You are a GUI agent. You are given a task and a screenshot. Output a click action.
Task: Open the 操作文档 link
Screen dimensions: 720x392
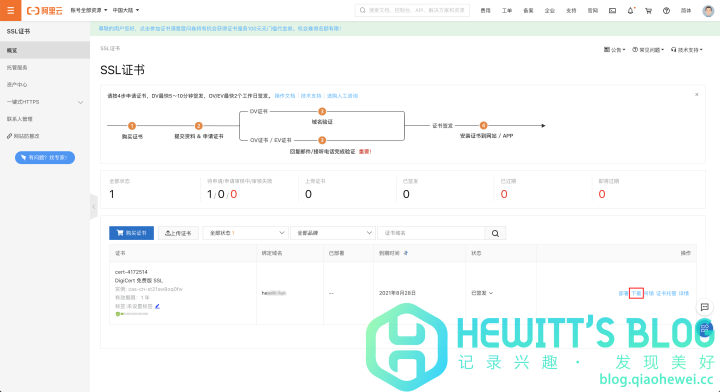pos(285,96)
